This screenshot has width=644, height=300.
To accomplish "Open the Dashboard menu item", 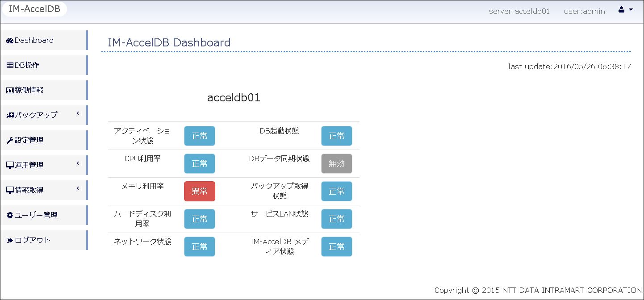I will pos(43,40).
